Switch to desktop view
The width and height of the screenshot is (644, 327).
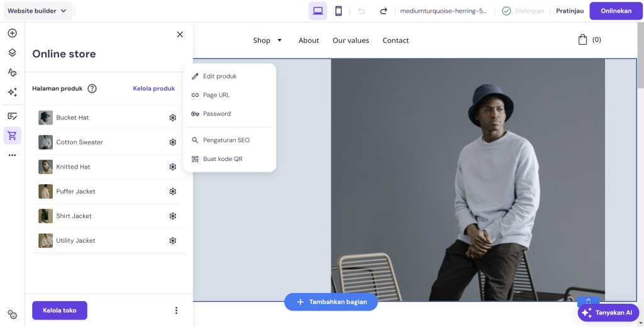(x=318, y=11)
